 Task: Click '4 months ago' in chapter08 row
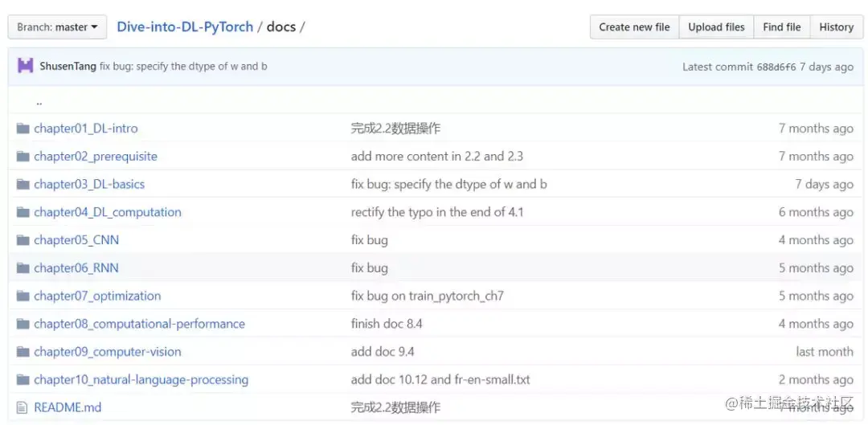[816, 324]
